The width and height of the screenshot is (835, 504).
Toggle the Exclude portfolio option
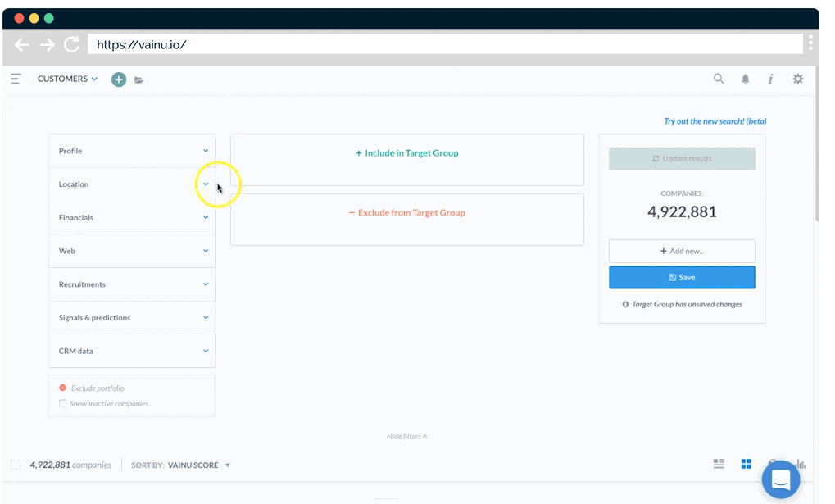63,388
